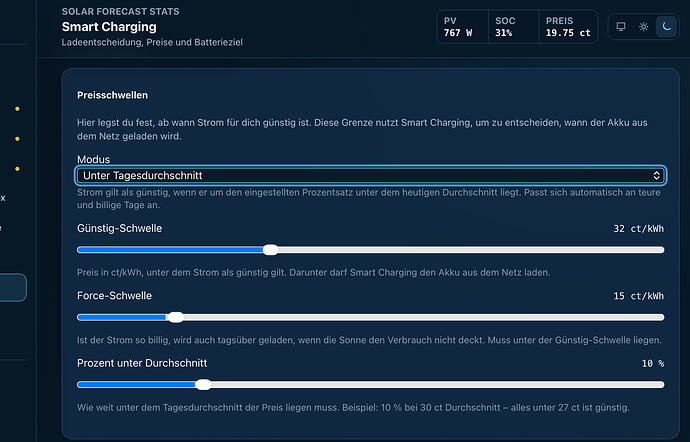Click the SOC 31% stat
This screenshot has width=690, height=442.
513,27
